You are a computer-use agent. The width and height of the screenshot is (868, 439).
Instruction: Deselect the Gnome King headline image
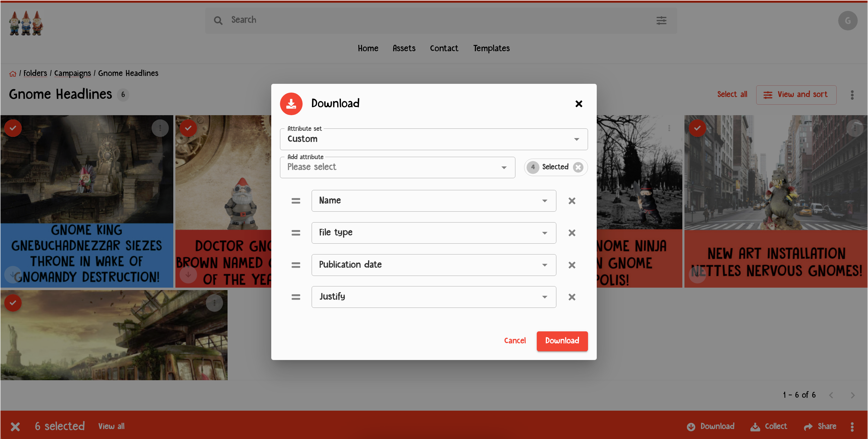pyautogui.click(x=13, y=128)
